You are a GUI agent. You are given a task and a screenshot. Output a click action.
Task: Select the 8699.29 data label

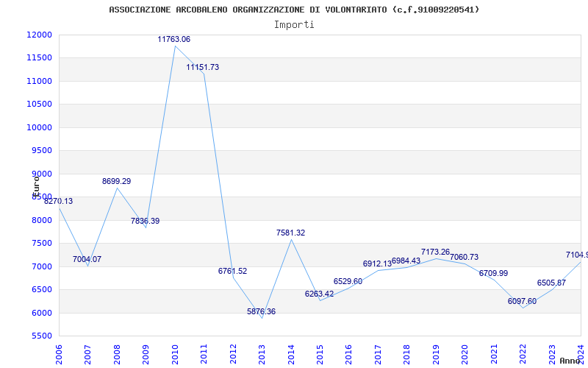(x=116, y=181)
